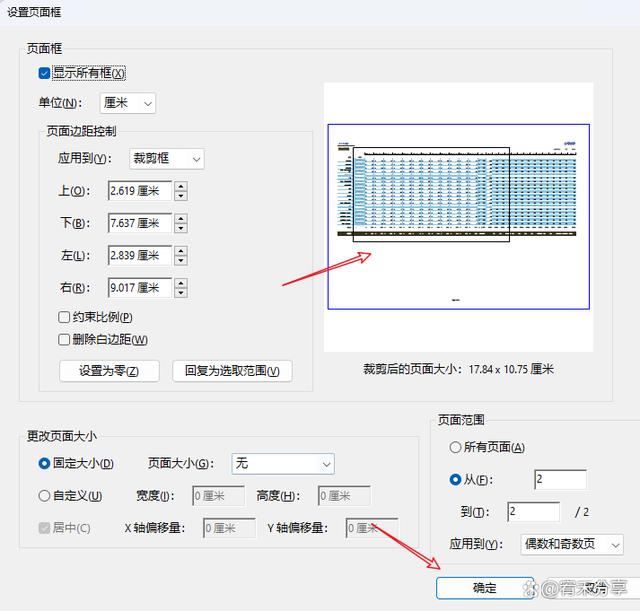640x611 pixels.
Task: Click the X 轴偏移量 input field
Action: (x=229, y=528)
